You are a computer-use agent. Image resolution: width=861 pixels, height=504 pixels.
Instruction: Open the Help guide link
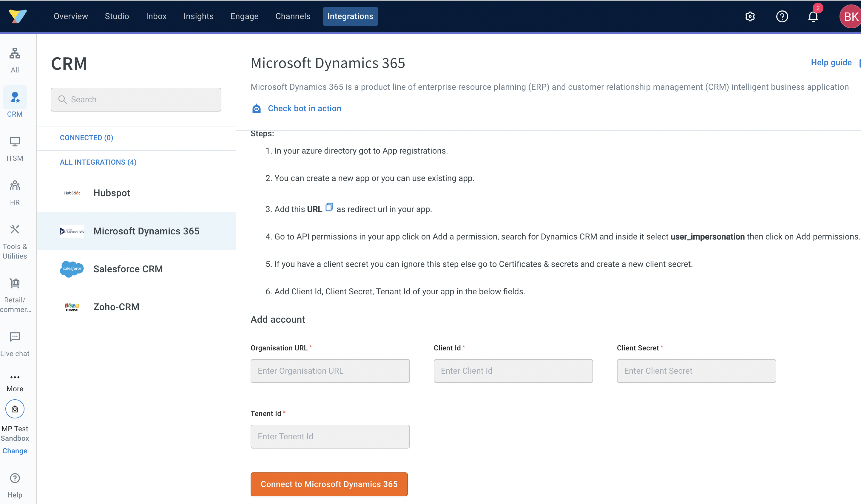coord(831,63)
